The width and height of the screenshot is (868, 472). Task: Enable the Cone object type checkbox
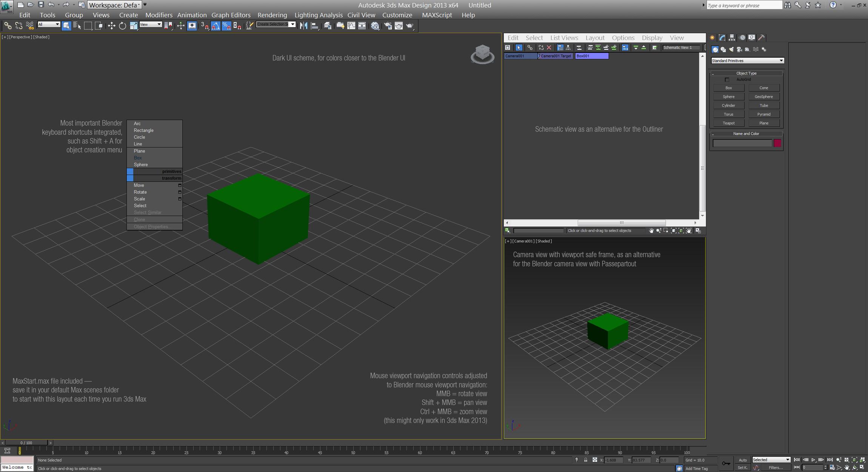[763, 87]
